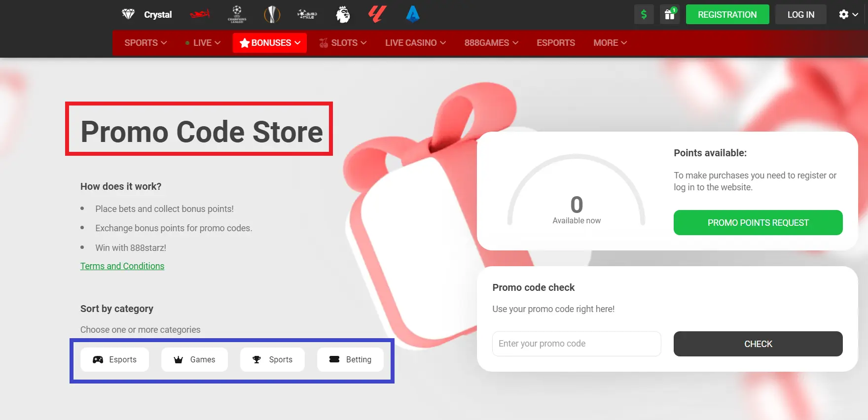Screen dimensions: 868x420
Task: Open the LIVE CASINO menu
Action: click(x=415, y=43)
